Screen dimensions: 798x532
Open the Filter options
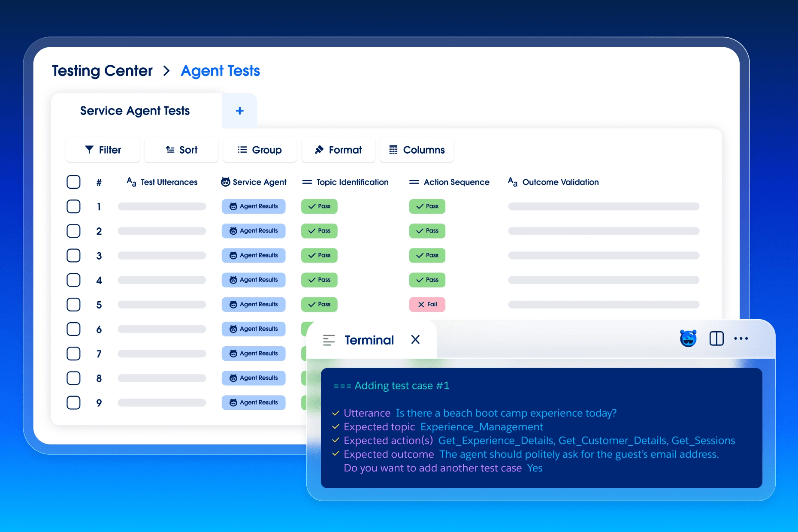103,150
